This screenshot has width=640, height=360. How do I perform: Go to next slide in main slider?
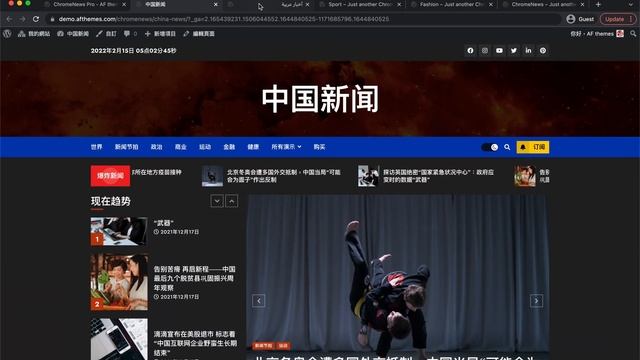click(x=536, y=301)
